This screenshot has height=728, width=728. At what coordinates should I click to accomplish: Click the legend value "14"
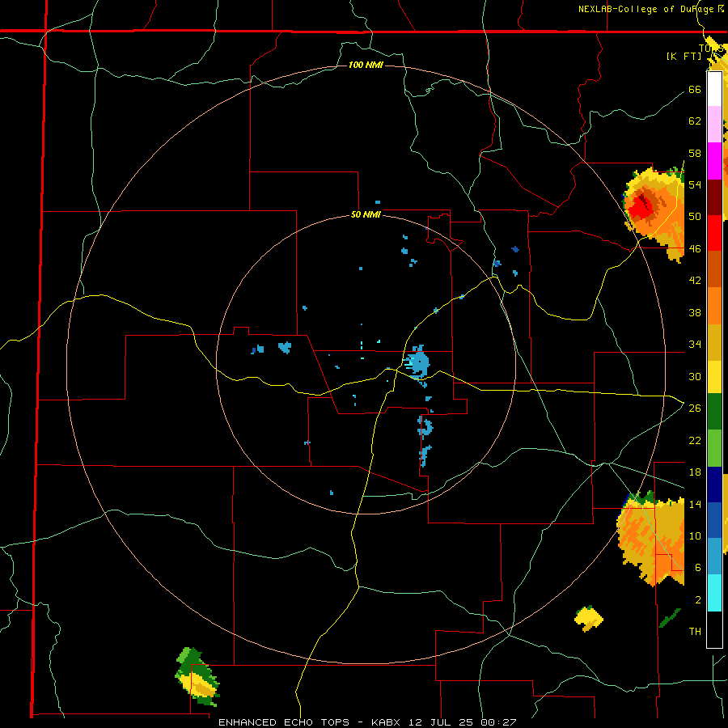(x=695, y=504)
